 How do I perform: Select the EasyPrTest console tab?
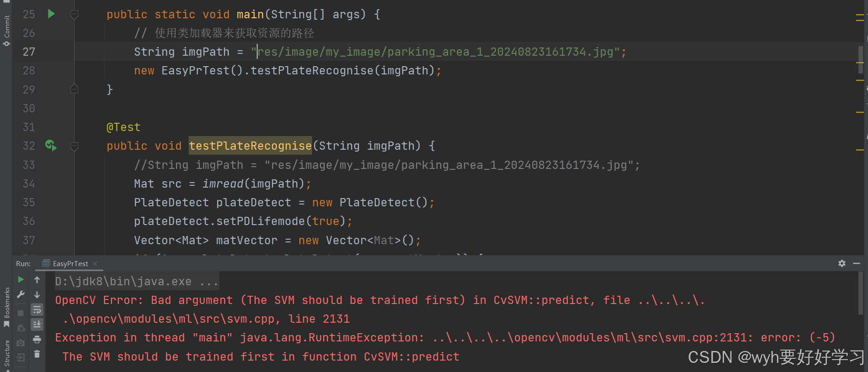click(69, 263)
